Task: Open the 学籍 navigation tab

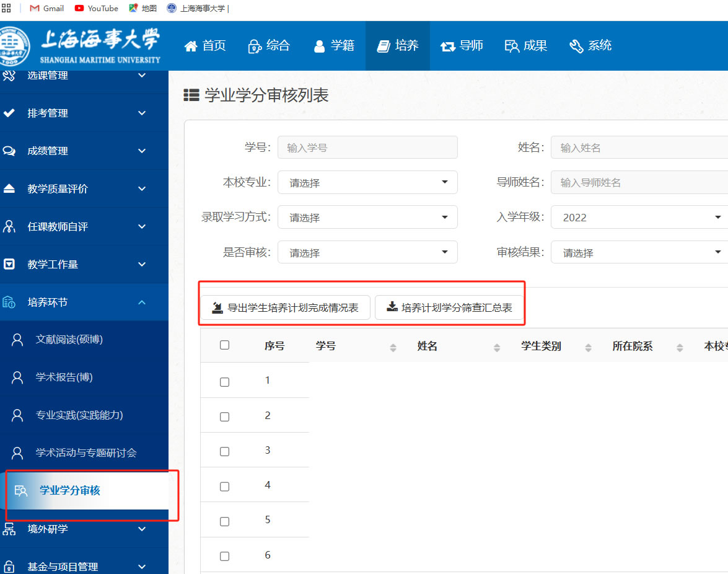Action: pyautogui.click(x=334, y=45)
